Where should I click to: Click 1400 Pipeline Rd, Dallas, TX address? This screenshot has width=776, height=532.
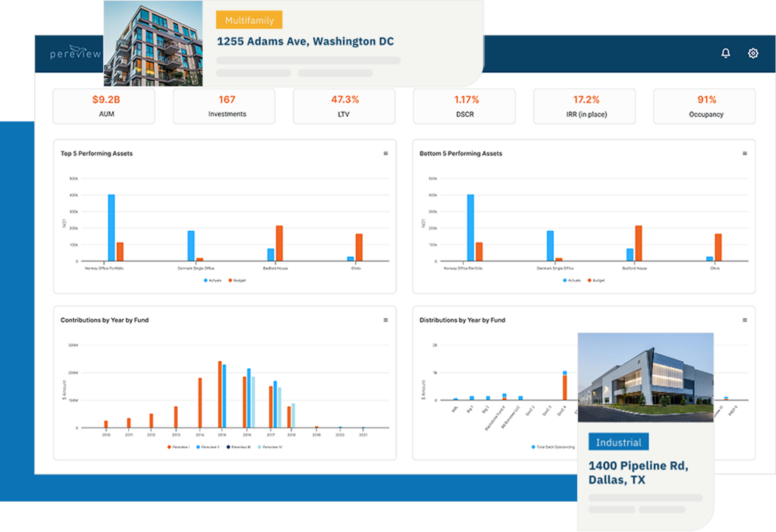638,472
